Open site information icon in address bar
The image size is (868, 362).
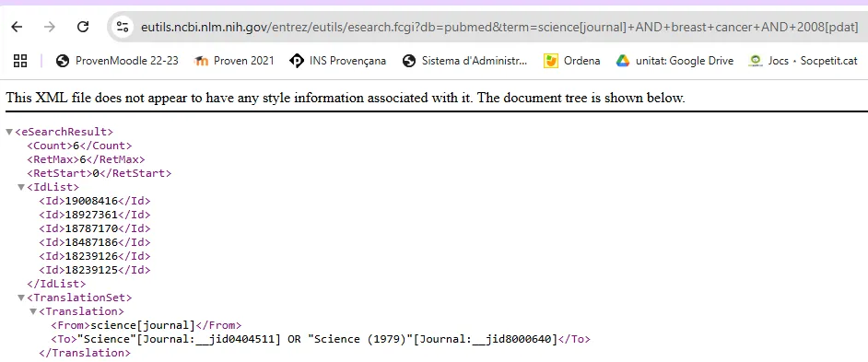coord(122,27)
